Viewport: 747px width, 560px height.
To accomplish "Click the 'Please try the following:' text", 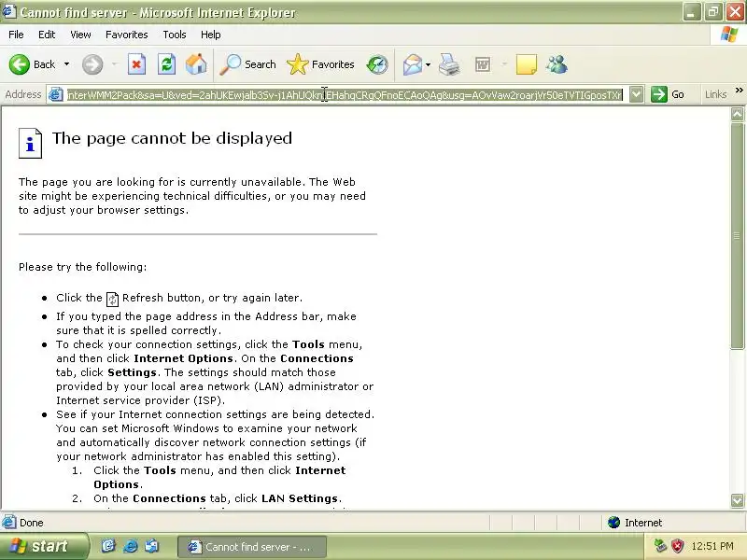I will pos(82,267).
